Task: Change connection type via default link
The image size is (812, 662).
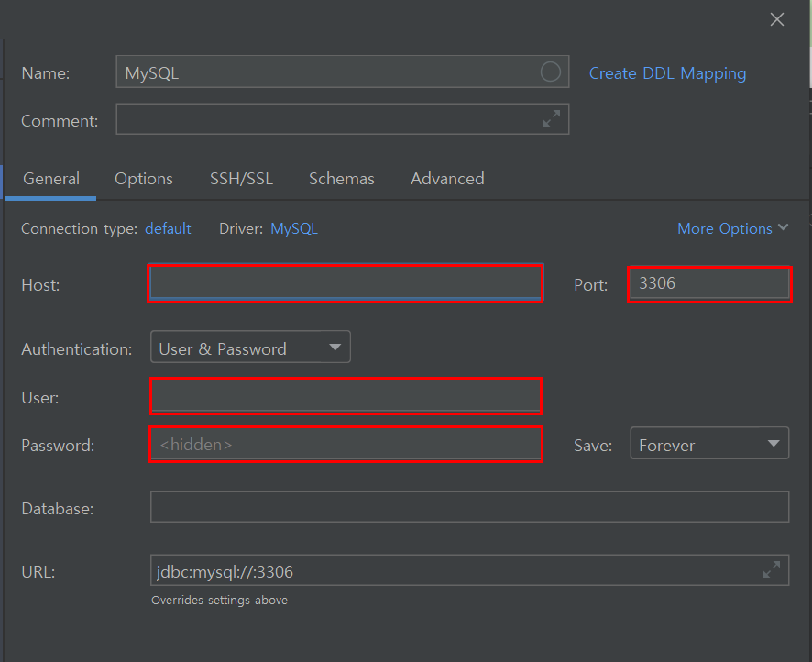Action: [168, 228]
